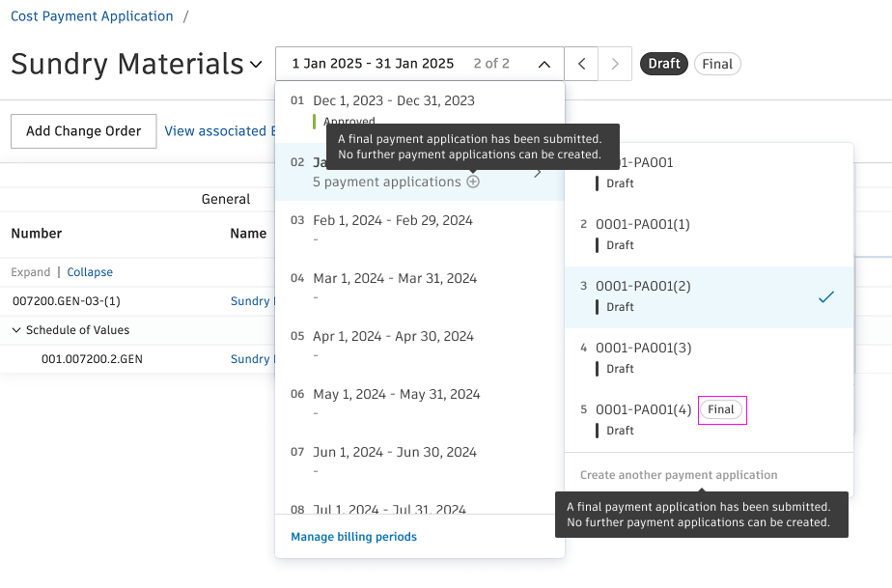
Task: Choose billing period Dec 1, 2023 - Dec 31, 2023
Action: click(393, 100)
